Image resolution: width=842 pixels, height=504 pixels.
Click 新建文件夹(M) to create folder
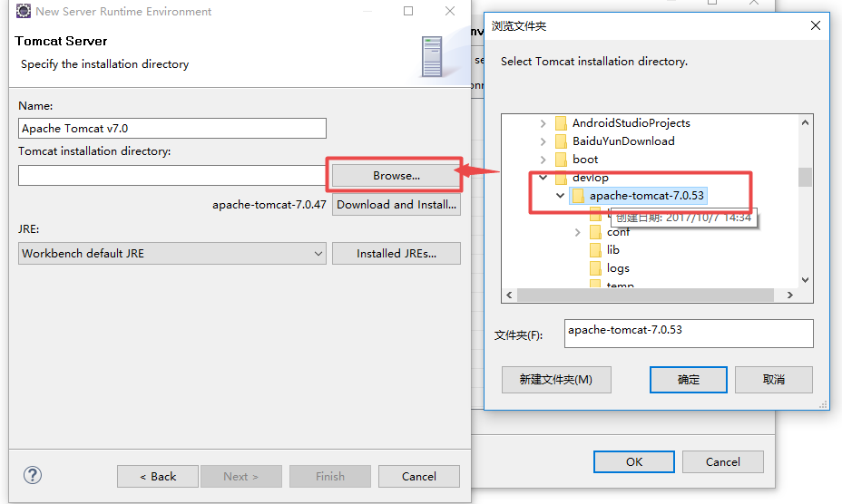point(556,380)
